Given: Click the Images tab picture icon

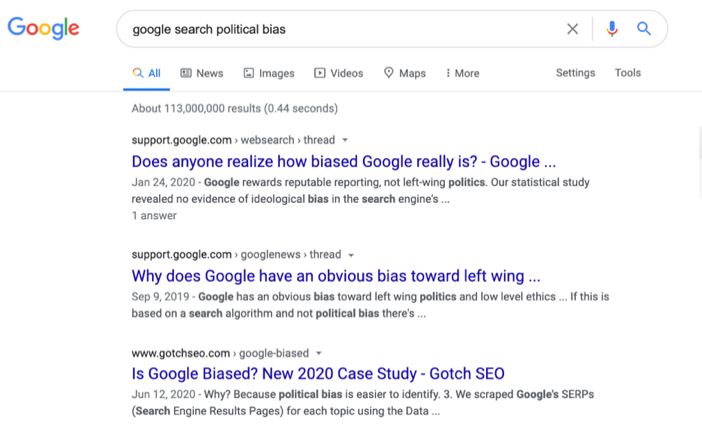Looking at the screenshot, I should point(248,73).
